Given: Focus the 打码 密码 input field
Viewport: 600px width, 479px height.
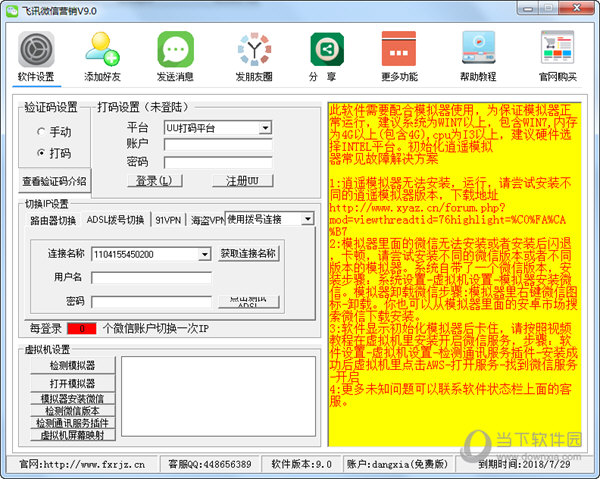Looking at the screenshot, I should click(218, 162).
